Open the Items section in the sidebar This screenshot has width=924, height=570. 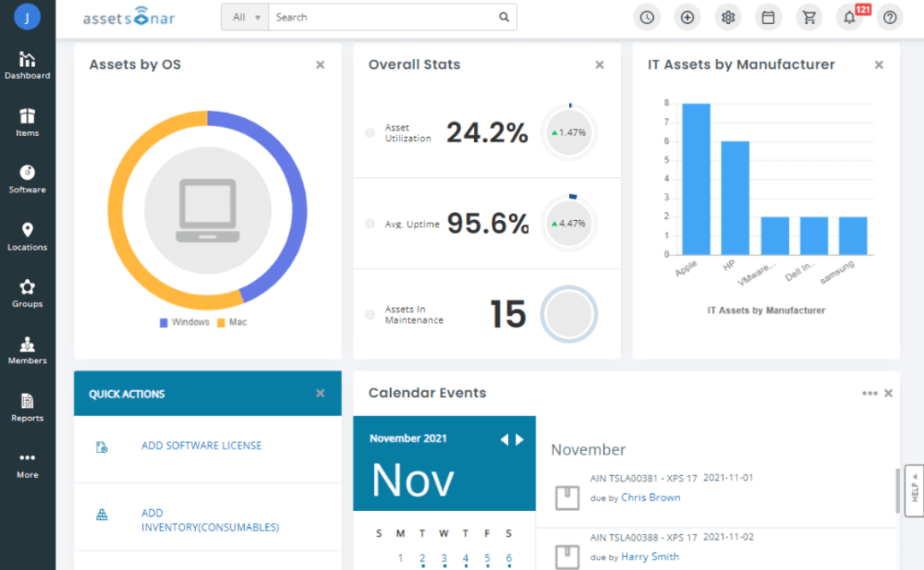(27, 122)
